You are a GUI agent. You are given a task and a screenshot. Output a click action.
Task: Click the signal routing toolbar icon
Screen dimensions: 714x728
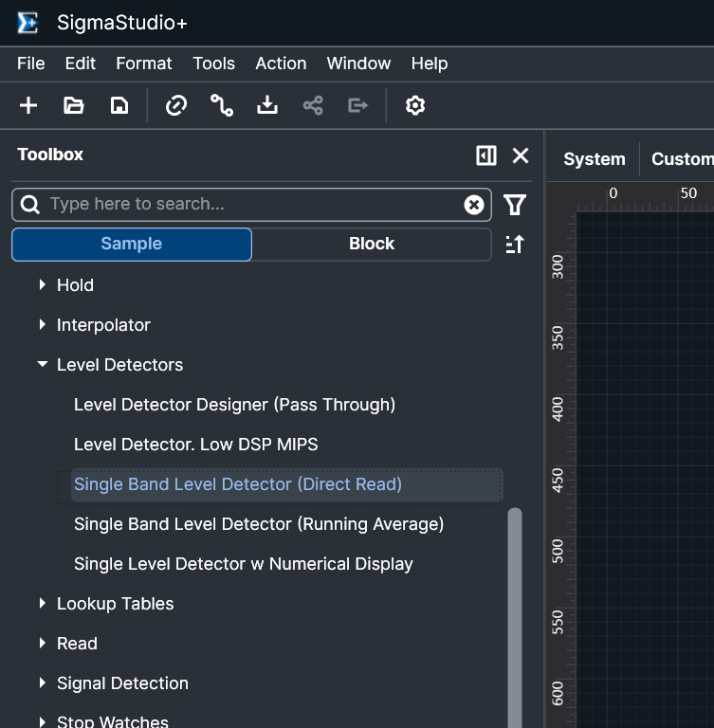pos(222,105)
